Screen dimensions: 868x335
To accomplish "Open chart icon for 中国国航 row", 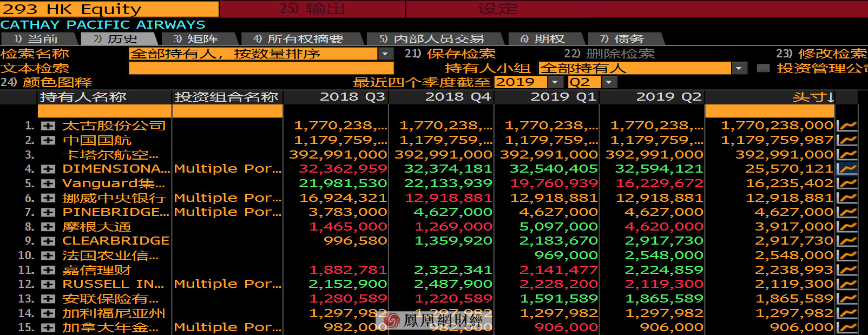I will (847, 140).
